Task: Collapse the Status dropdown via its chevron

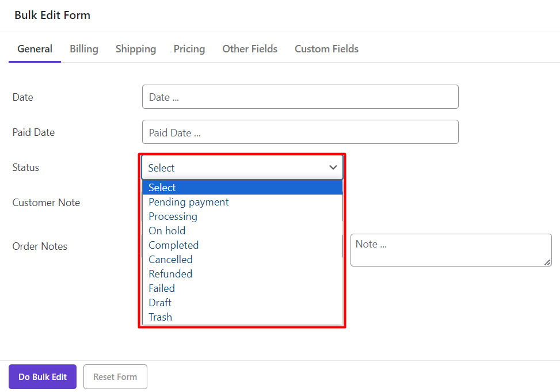Action: 333,168
